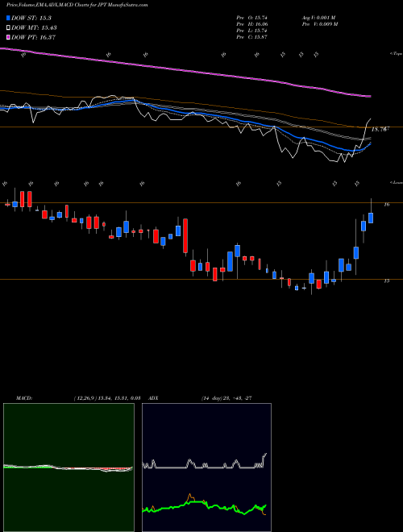Click the 16 axis label beside candlesticks
Screen dimensions: 403x532
click(x=386, y=205)
